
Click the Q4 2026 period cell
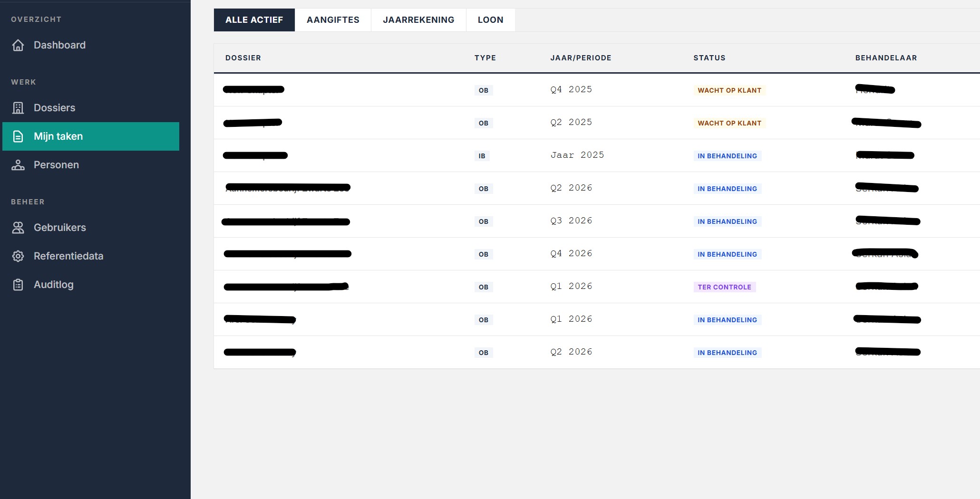572,253
